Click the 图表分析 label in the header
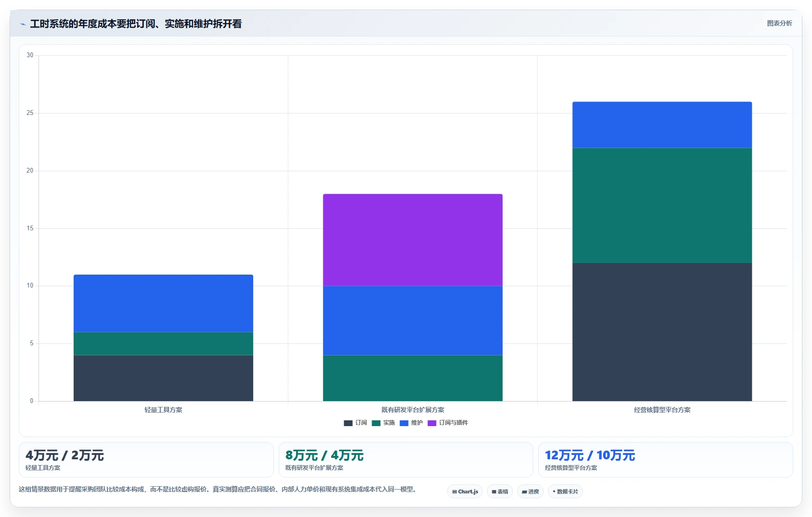The image size is (812, 517). point(779,23)
